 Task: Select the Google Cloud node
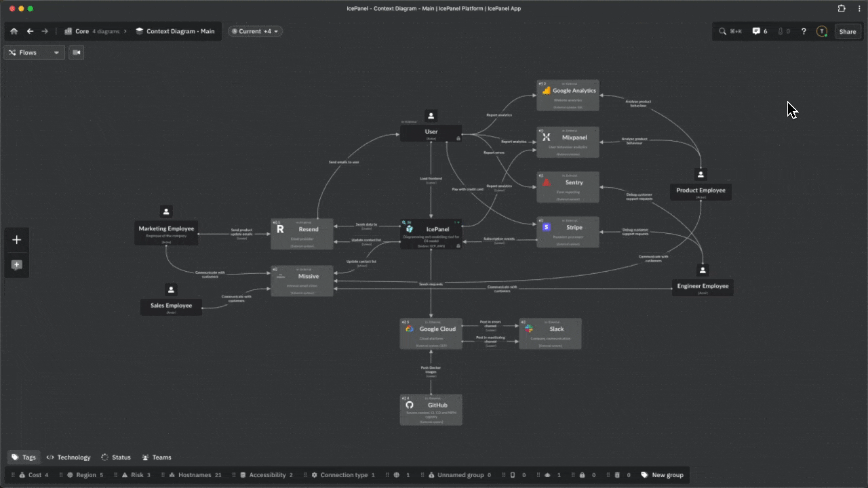coord(431,333)
